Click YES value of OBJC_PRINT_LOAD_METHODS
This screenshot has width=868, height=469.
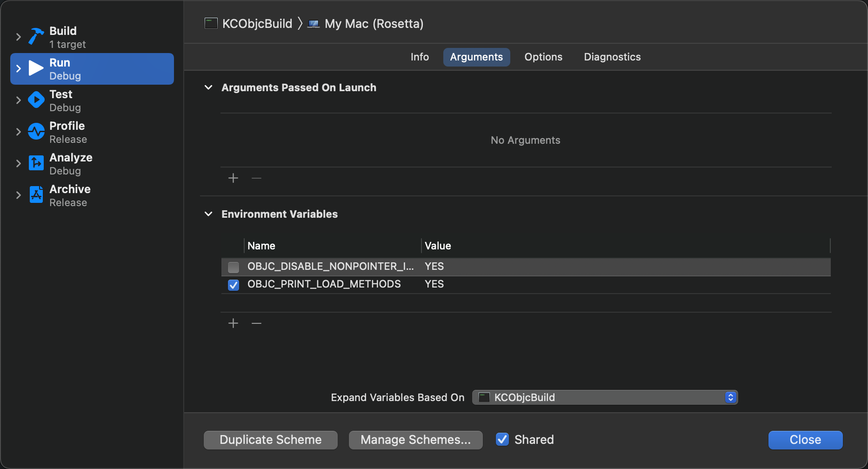pyautogui.click(x=434, y=284)
